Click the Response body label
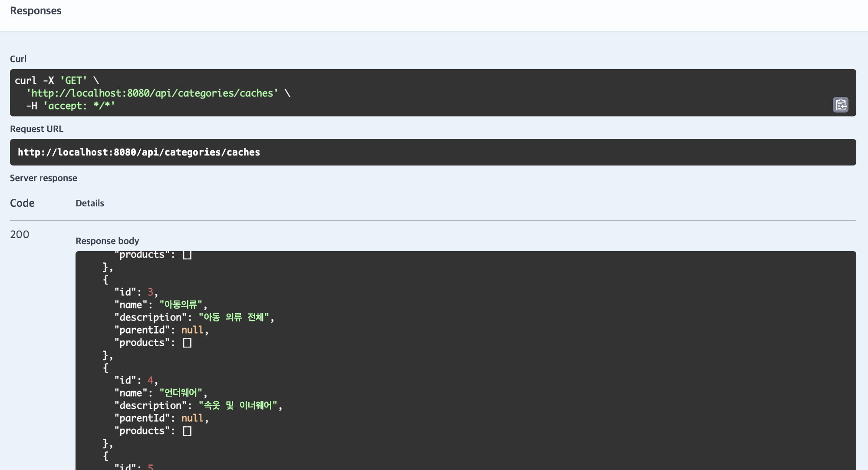 click(107, 241)
